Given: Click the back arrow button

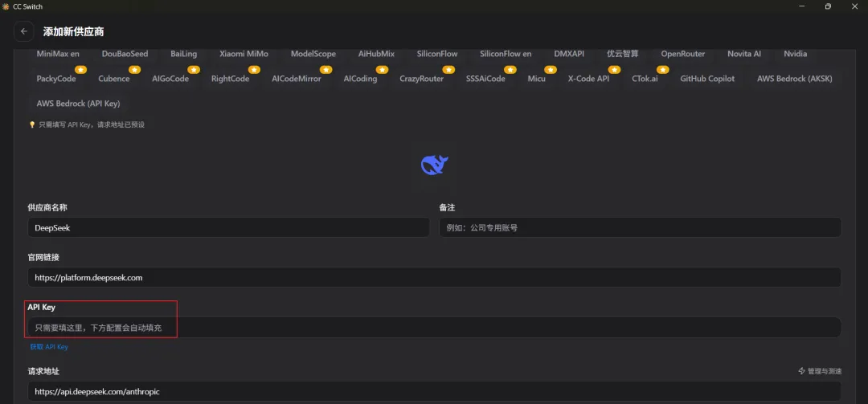Looking at the screenshot, I should pyautogui.click(x=23, y=31).
